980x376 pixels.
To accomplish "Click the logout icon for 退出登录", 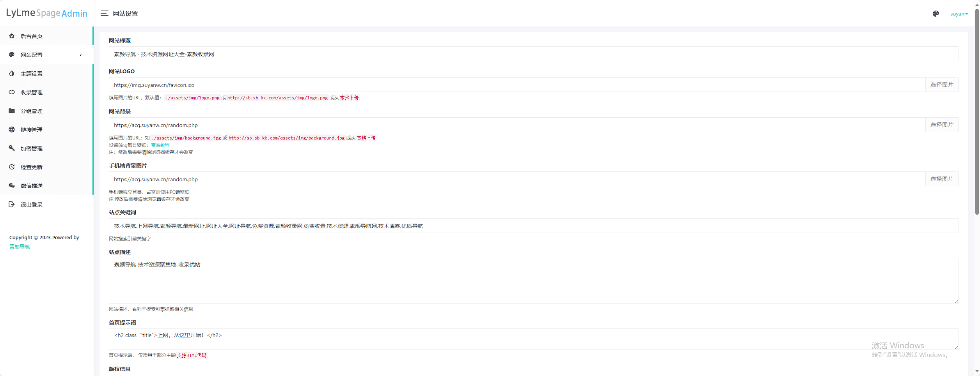I will coord(12,204).
